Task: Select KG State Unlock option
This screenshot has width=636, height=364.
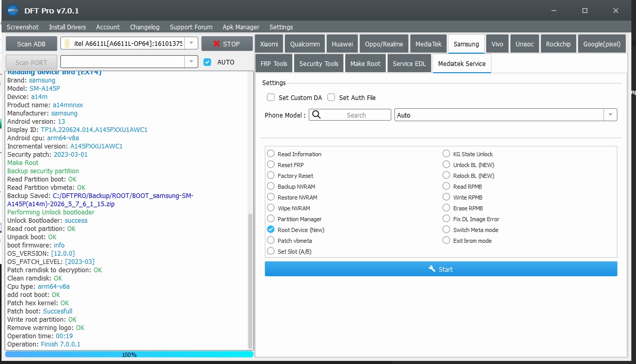Action: pos(446,154)
